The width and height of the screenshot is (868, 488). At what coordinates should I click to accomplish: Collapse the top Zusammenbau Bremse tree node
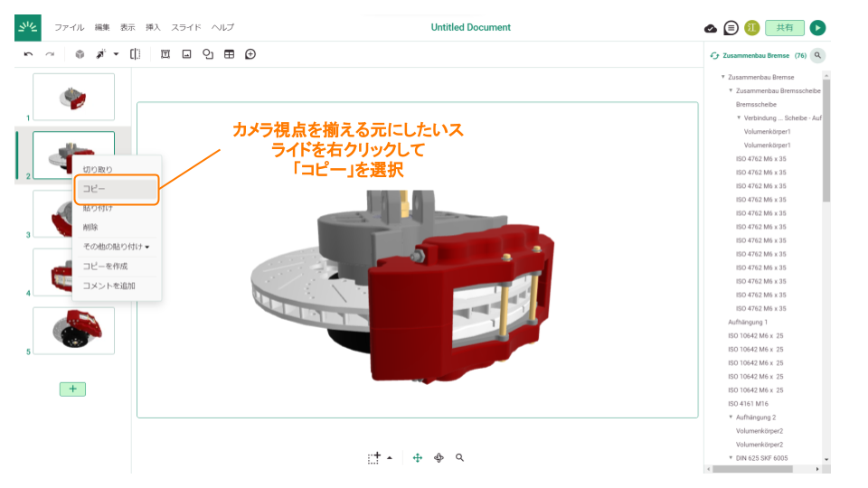click(723, 77)
